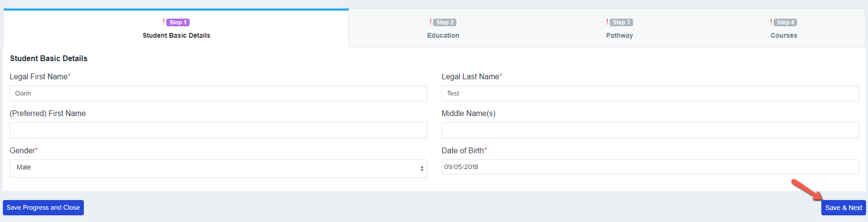Click the Step 2 gray badge
Screen dimensions: 868x222
[445, 22]
